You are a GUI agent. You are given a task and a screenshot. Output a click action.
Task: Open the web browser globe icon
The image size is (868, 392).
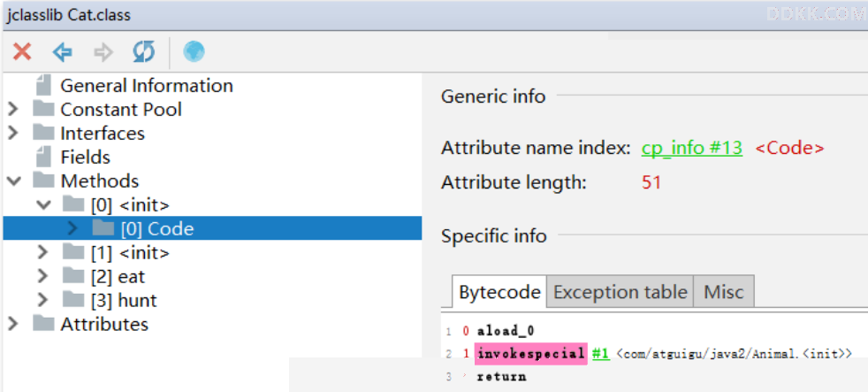point(194,52)
